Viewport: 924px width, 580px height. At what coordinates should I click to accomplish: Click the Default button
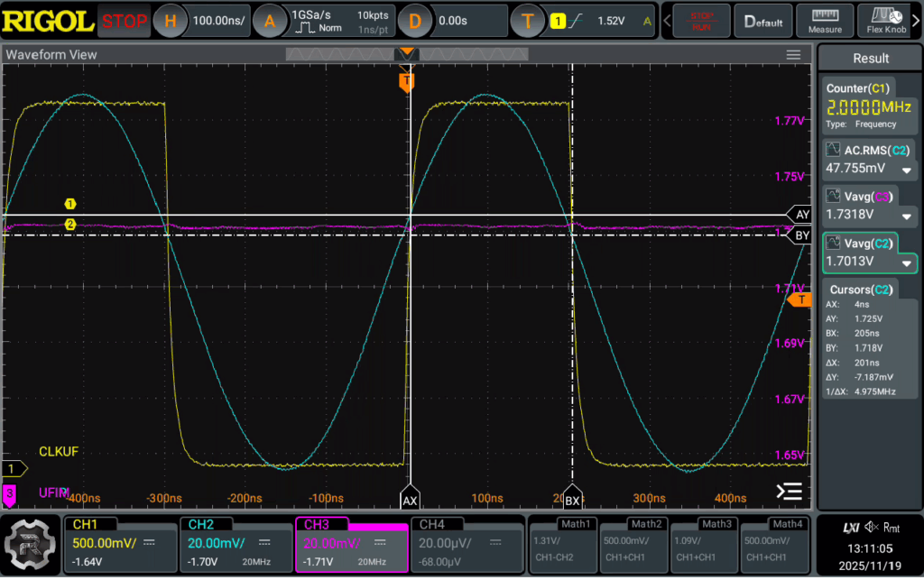point(763,21)
